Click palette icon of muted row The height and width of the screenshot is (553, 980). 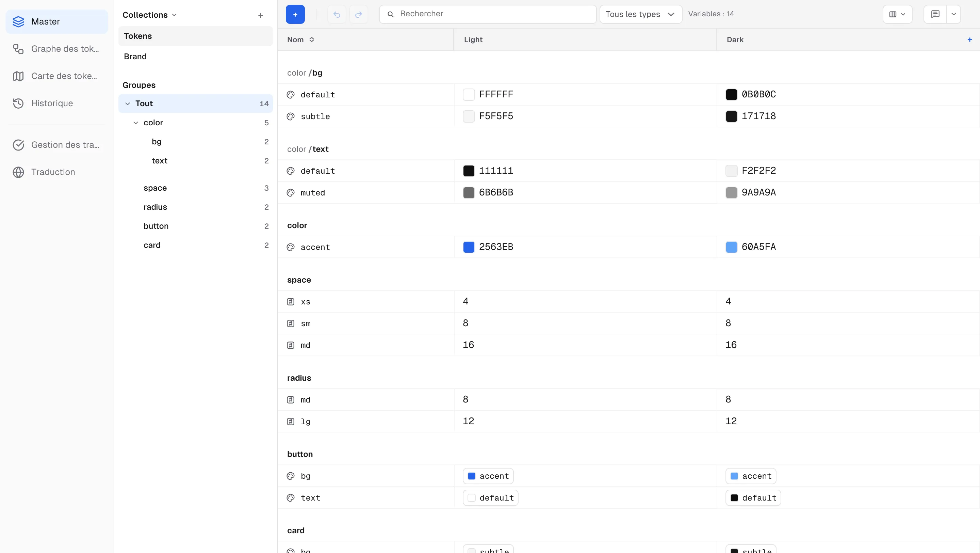click(291, 193)
